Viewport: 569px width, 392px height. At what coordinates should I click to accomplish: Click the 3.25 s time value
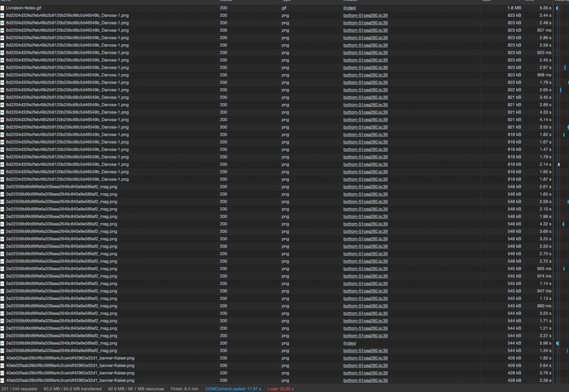coord(545,239)
